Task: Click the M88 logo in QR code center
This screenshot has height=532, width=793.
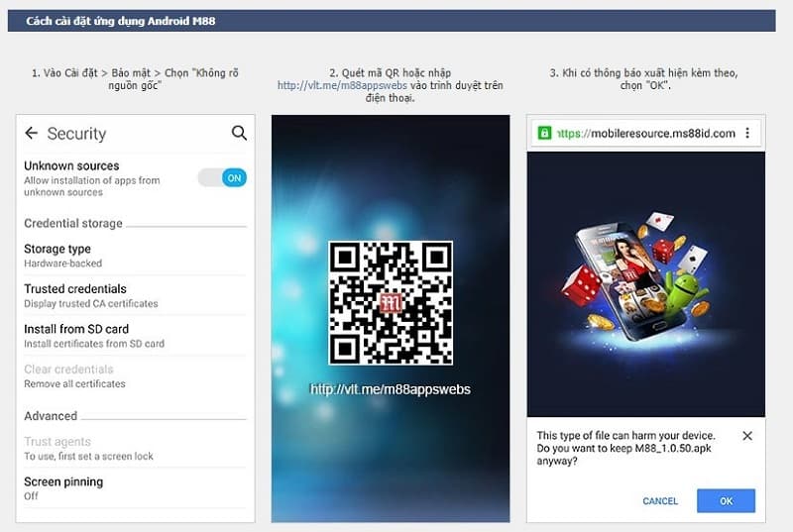Action: tap(391, 302)
